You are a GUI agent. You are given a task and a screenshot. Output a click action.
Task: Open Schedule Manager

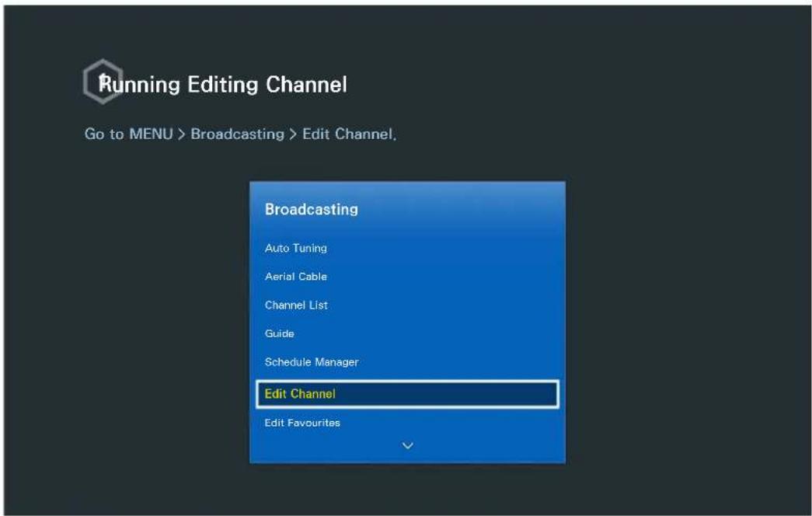point(312,362)
